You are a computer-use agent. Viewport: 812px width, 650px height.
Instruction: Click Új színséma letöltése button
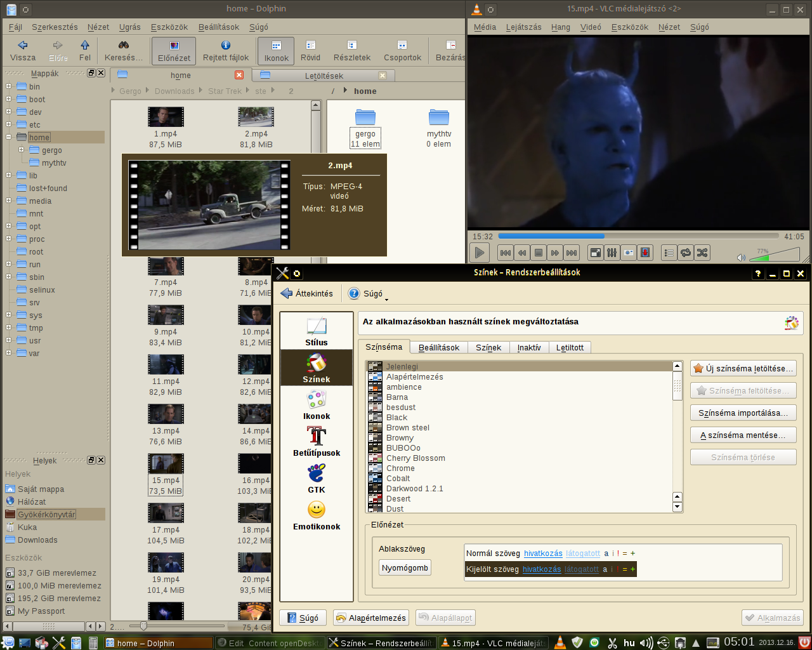(x=743, y=368)
